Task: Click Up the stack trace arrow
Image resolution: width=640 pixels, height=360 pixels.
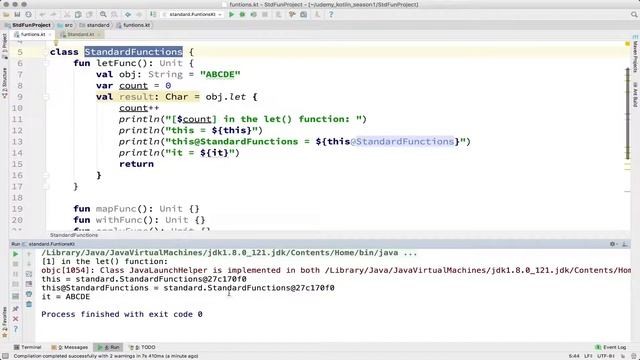Action: (29, 254)
